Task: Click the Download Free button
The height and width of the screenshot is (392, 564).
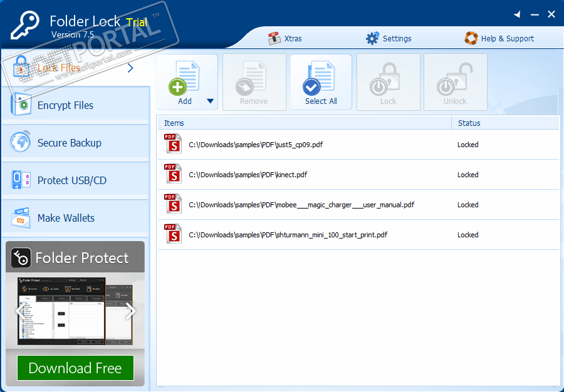Action: tap(76, 368)
